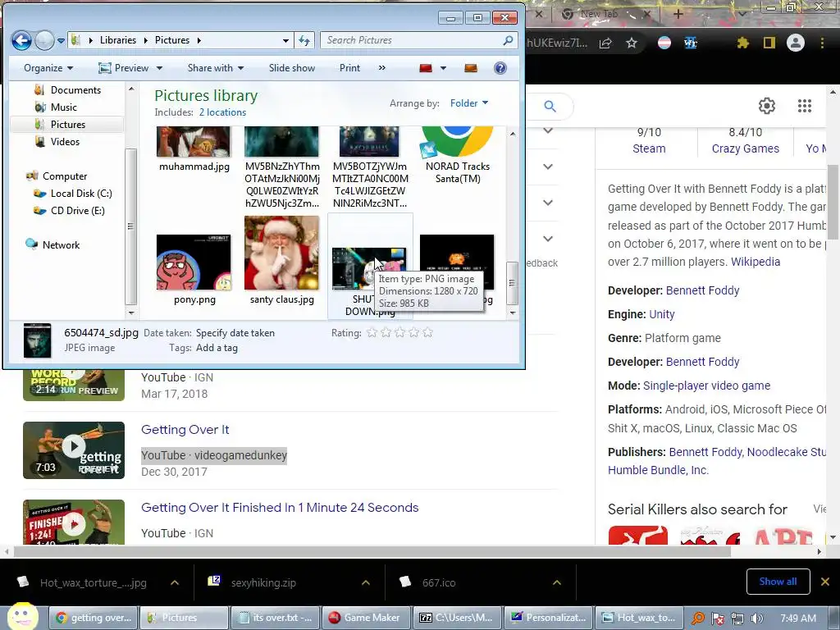Open options for Hot_wax_torture download
The image size is (840, 630).
(175, 582)
